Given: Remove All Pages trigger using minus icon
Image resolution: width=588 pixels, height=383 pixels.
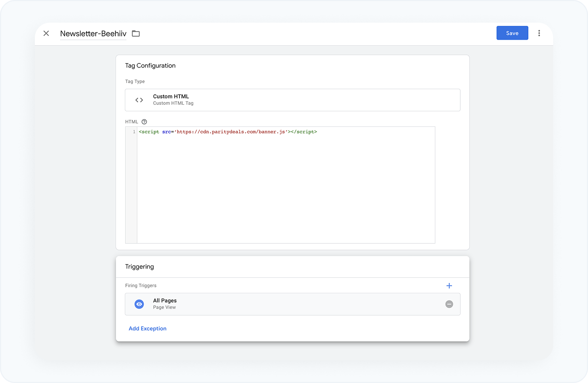Looking at the screenshot, I should pyautogui.click(x=449, y=304).
